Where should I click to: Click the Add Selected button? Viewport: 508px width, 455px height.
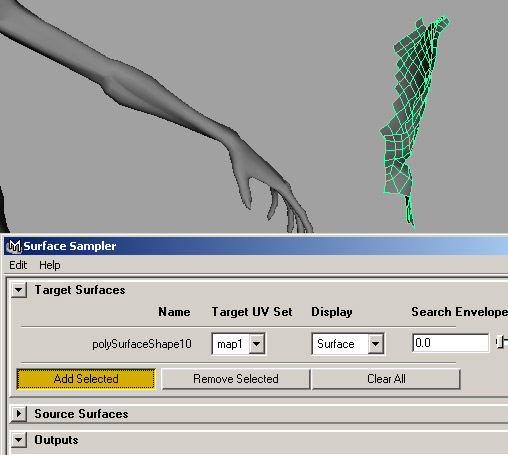click(86, 379)
